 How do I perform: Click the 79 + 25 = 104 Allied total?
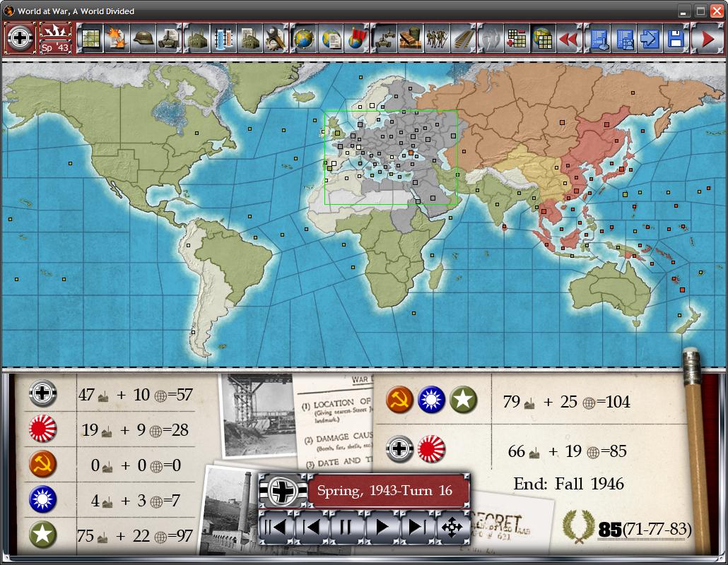[566, 402]
